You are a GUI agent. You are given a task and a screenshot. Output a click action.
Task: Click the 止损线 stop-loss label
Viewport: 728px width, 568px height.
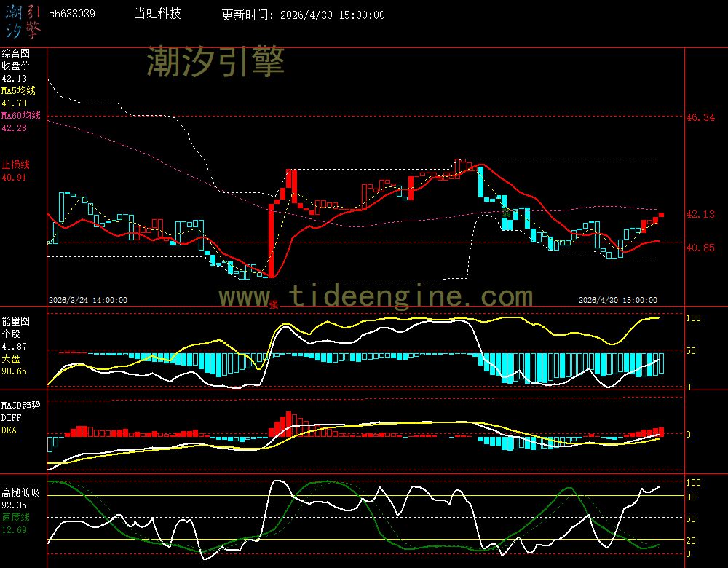[x=16, y=165]
